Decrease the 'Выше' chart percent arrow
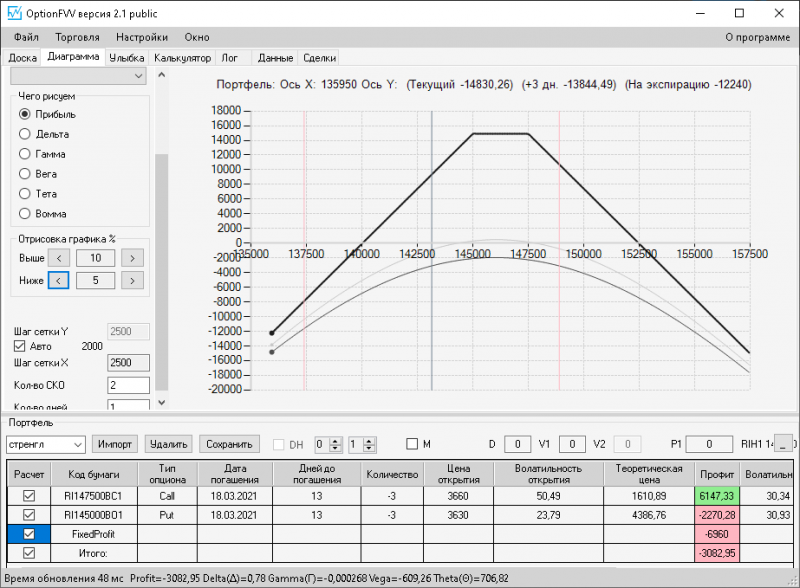 click(59, 258)
